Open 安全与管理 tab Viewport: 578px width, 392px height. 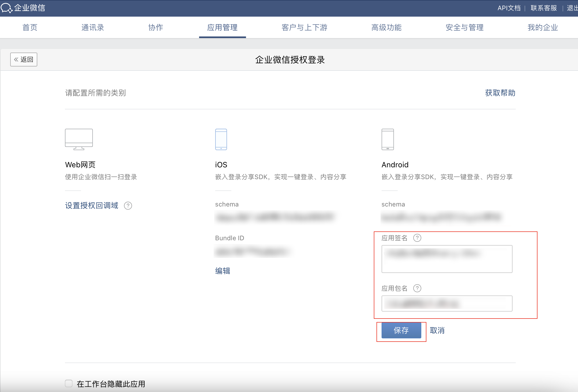(x=464, y=27)
